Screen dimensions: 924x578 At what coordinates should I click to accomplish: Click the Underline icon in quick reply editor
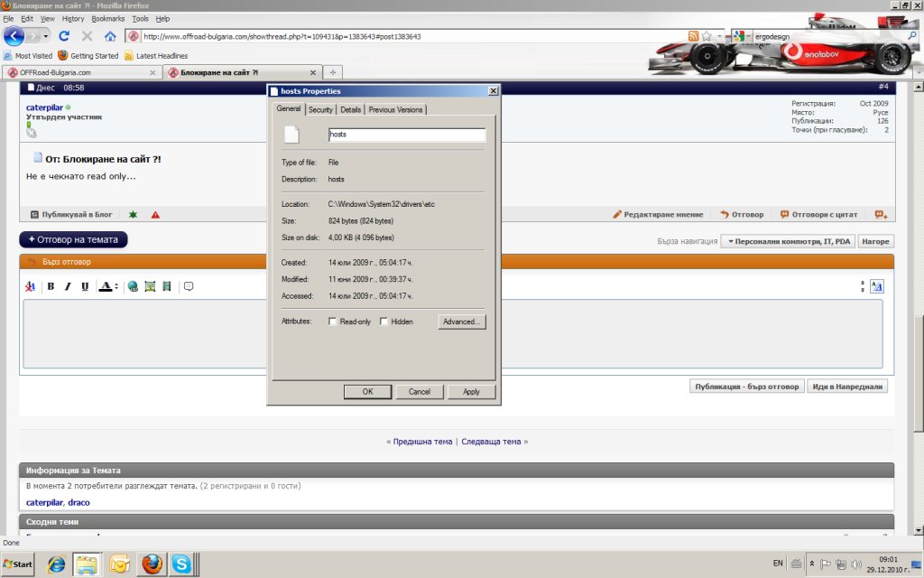(85, 286)
